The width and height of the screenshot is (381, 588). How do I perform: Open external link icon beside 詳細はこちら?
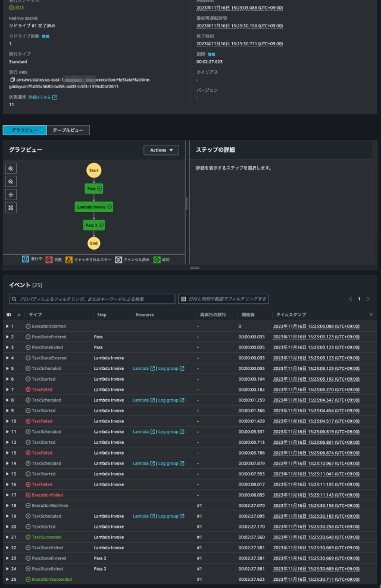(55, 97)
